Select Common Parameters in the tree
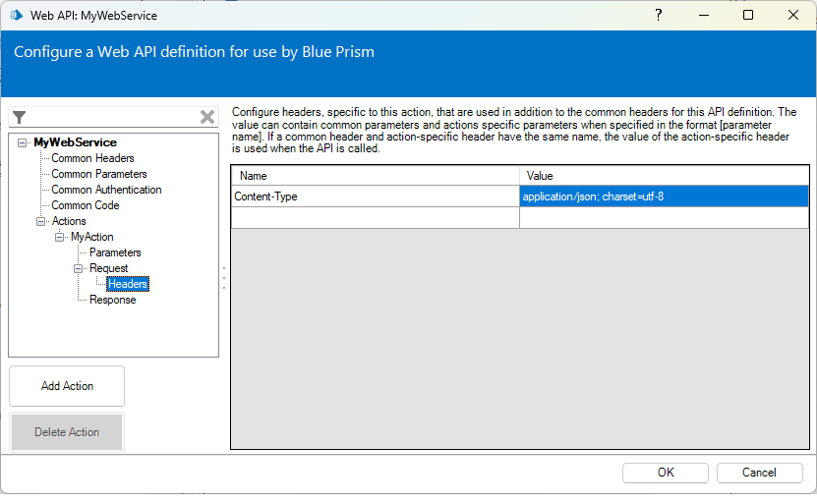Screen dimensions: 817x504 click(x=98, y=174)
